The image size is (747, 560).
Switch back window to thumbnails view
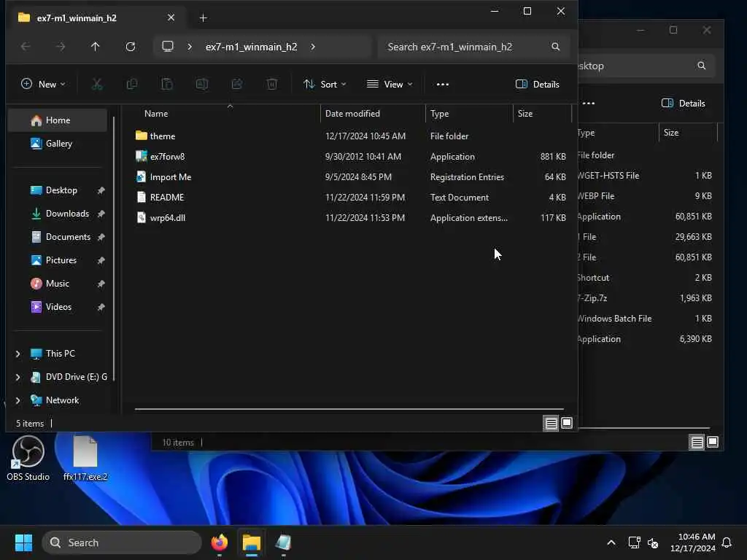point(713,443)
